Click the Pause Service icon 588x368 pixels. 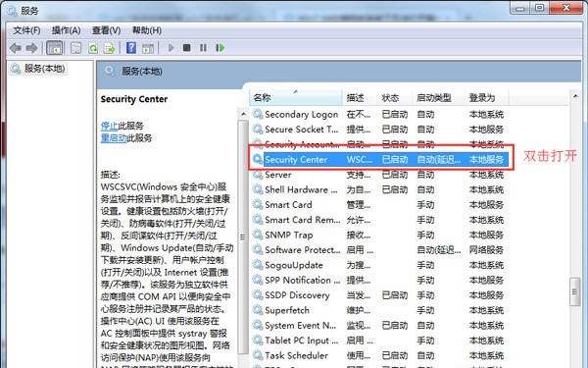coord(203,48)
